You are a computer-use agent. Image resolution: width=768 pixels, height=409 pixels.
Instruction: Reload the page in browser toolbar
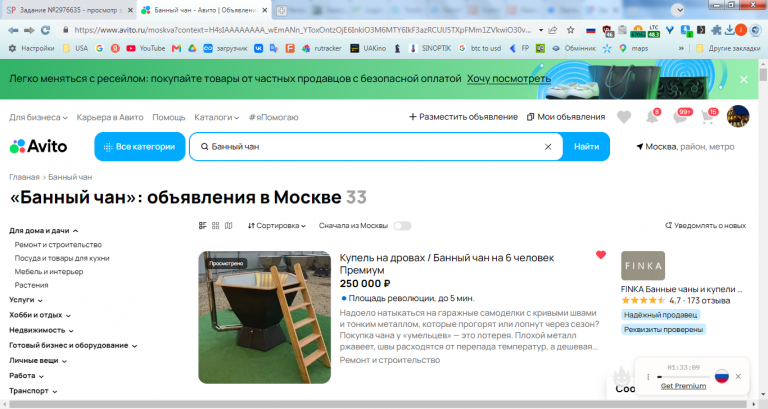[x=46, y=30]
